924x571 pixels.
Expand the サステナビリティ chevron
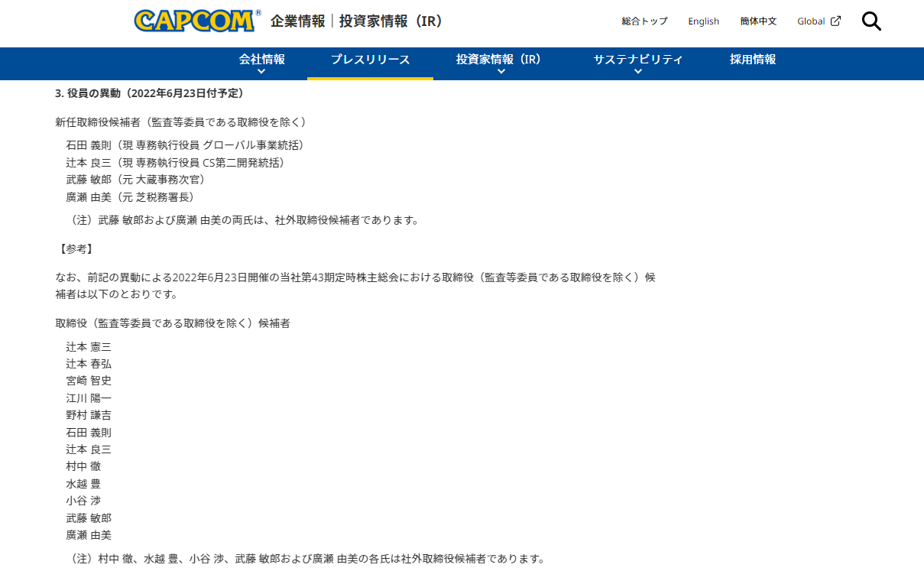click(638, 70)
